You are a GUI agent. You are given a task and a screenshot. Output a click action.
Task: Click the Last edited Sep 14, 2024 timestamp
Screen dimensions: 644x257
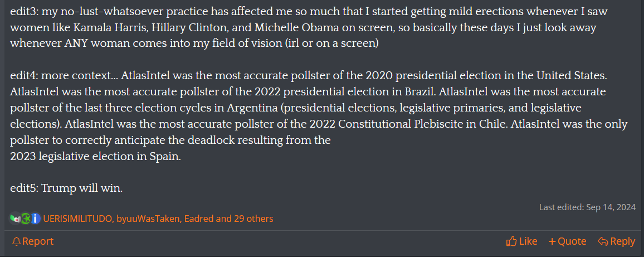[x=587, y=207]
